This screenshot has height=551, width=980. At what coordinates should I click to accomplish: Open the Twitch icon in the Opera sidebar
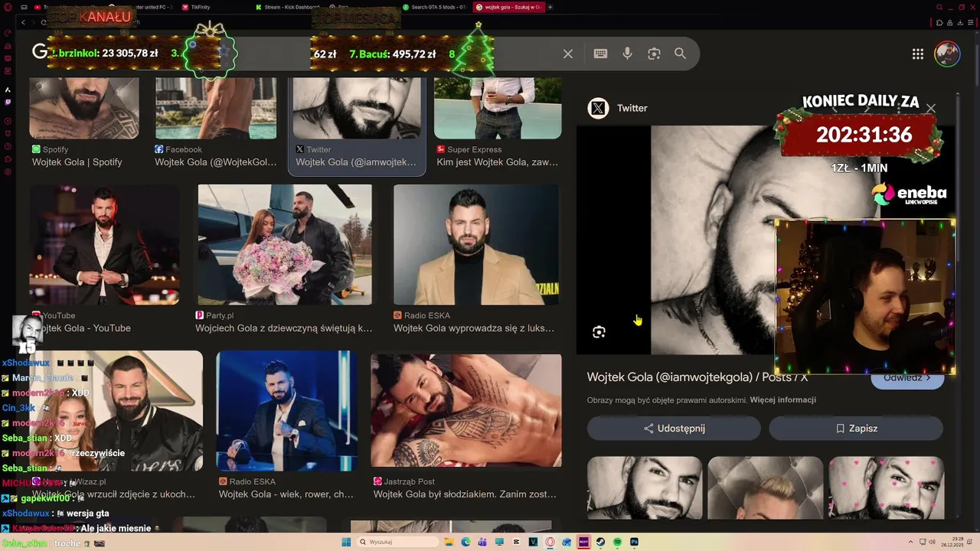tap(8, 102)
